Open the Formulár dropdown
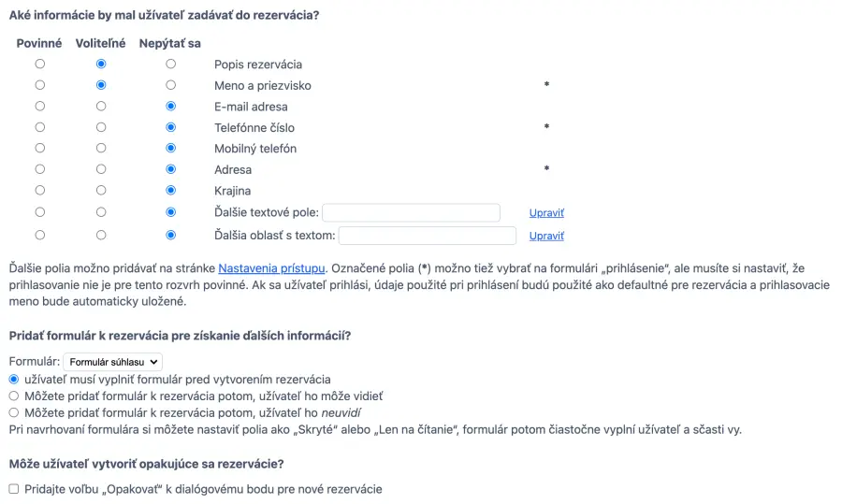This screenshot has width=842, height=504. pos(113,361)
